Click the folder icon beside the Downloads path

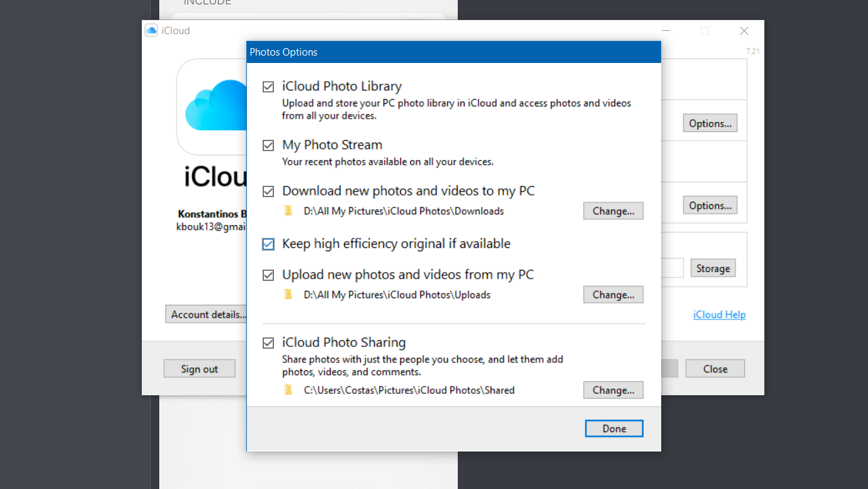[x=288, y=210]
